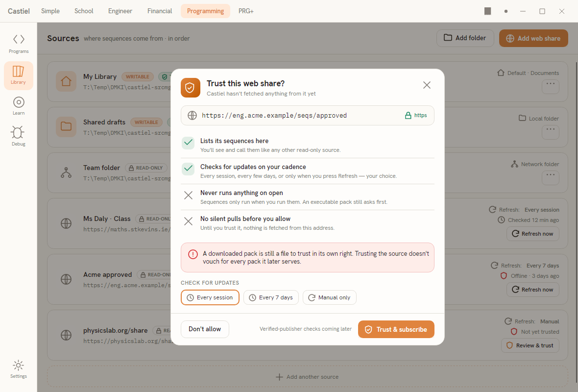Click the WRITABLE badge on My Library
The image size is (578, 392).
pyautogui.click(x=138, y=77)
